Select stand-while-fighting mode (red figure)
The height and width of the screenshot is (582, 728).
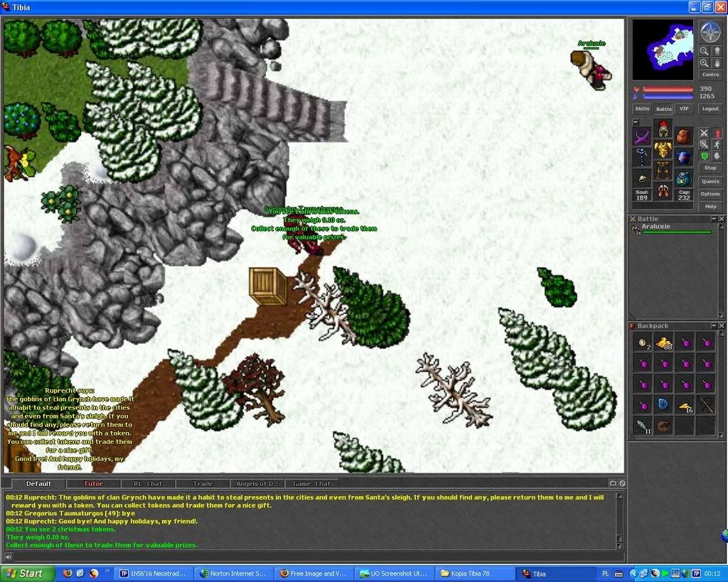[x=717, y=134]
